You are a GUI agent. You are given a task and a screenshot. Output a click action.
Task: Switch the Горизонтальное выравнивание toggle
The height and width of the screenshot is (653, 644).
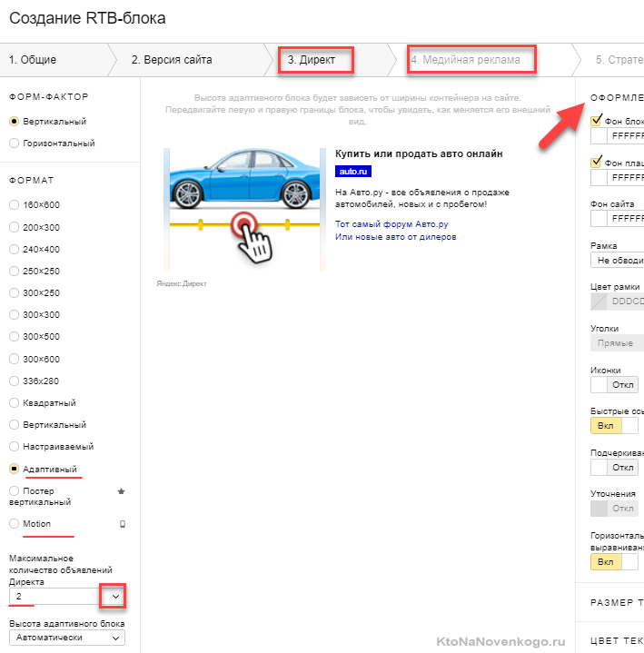pyautogui.click(x=614, y=562)
